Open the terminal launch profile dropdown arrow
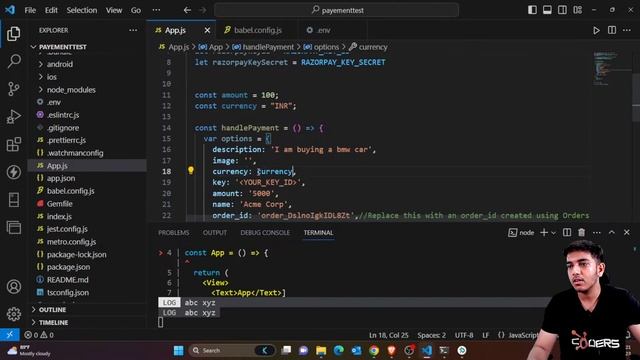The height and width of the screenshot is (360, 640). click(x=553, y=233)
